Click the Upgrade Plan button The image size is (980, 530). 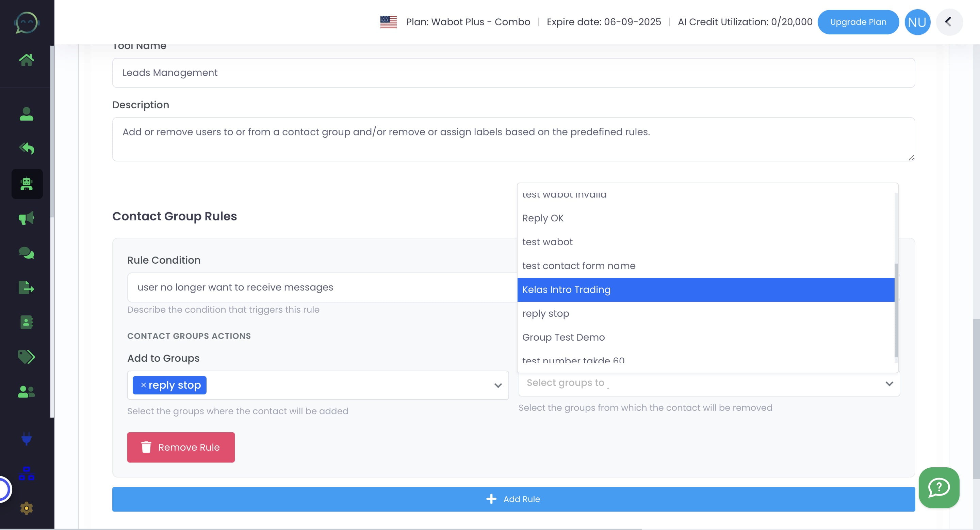click(858, 22)
